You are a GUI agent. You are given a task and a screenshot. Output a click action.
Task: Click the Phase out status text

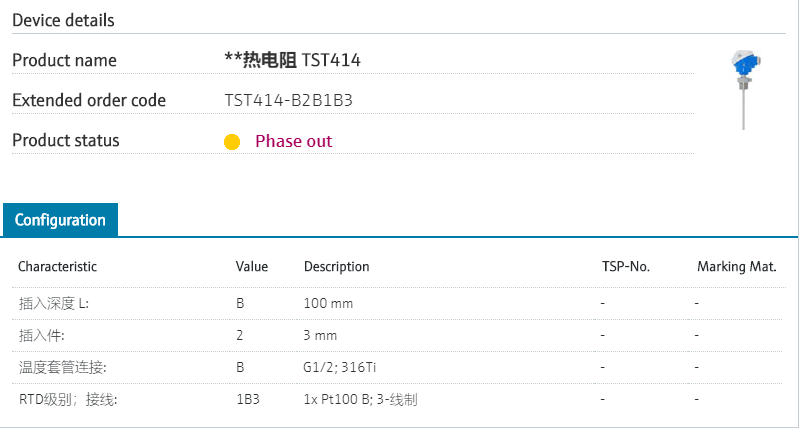click(293, 141)
